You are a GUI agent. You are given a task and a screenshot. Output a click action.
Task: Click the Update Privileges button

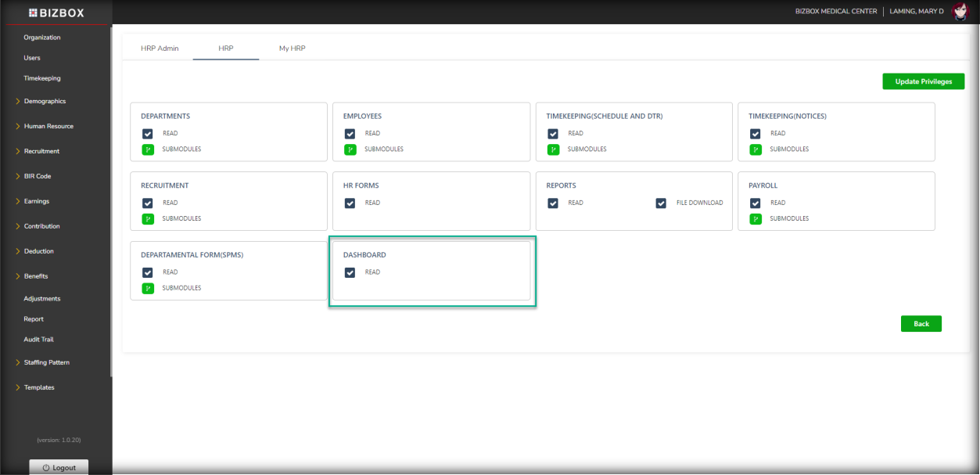[x=923, y=81]
